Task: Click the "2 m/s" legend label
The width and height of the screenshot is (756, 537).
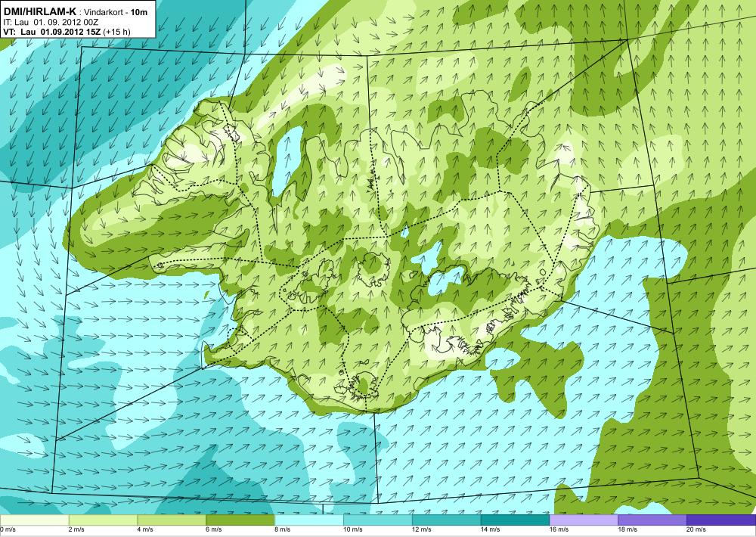Action: pyautogui.click(x=77, y=529)
